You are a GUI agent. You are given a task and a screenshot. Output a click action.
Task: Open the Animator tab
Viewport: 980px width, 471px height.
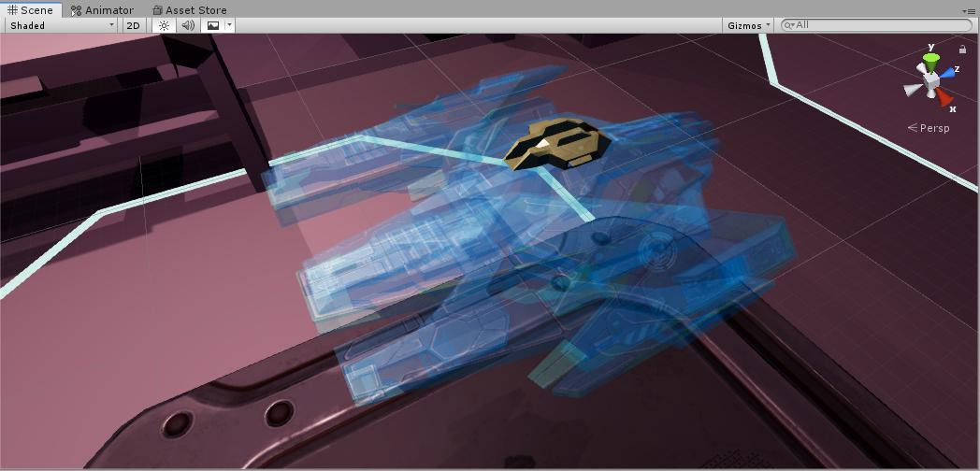click(x=102, y=10)
